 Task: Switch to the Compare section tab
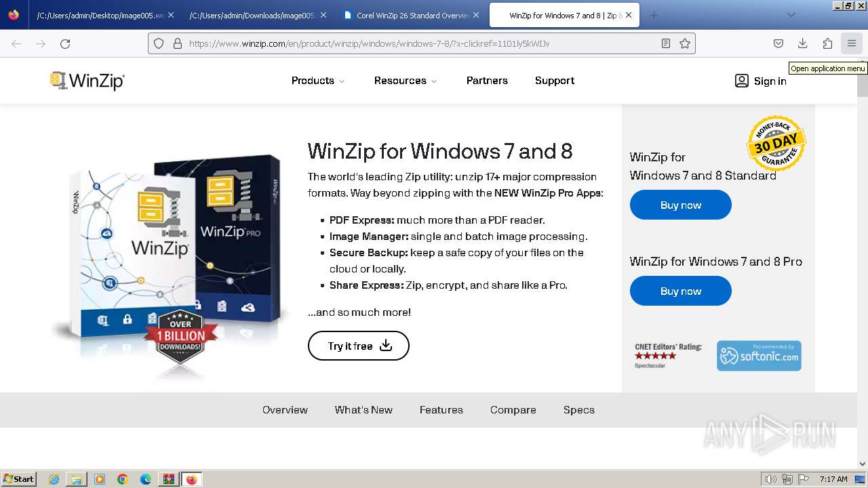(513, 410)
